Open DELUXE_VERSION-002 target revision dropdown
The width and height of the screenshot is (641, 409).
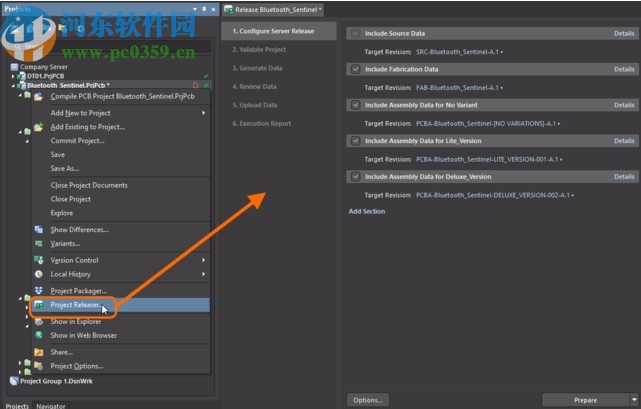[x=572, y=196]
